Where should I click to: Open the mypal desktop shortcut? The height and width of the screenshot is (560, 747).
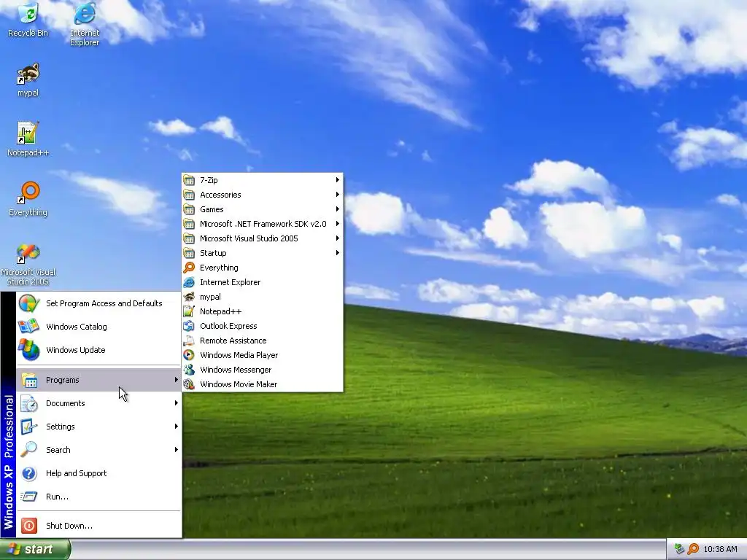coord(28,79)
